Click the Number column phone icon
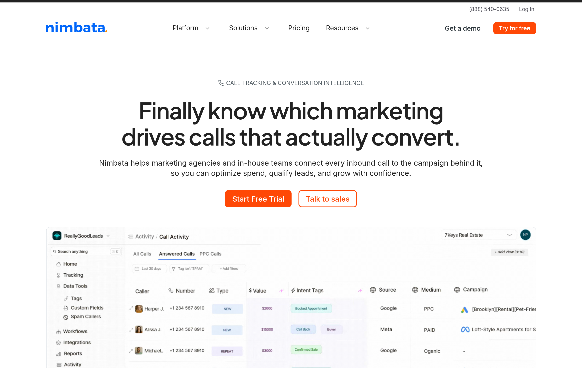Screen dimensions: 588x368 171,290
